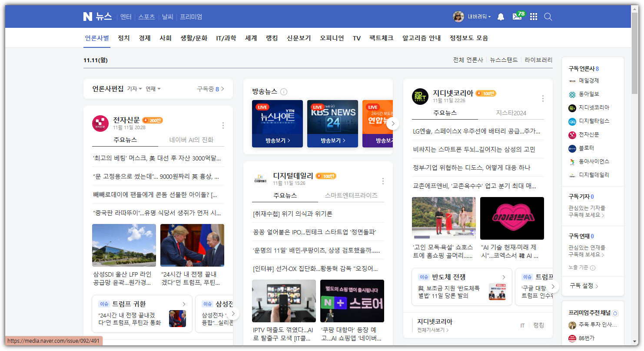Click the 지디넷코리아 logo in card header
Screen dimensions: 644x351
coord(420,96)
